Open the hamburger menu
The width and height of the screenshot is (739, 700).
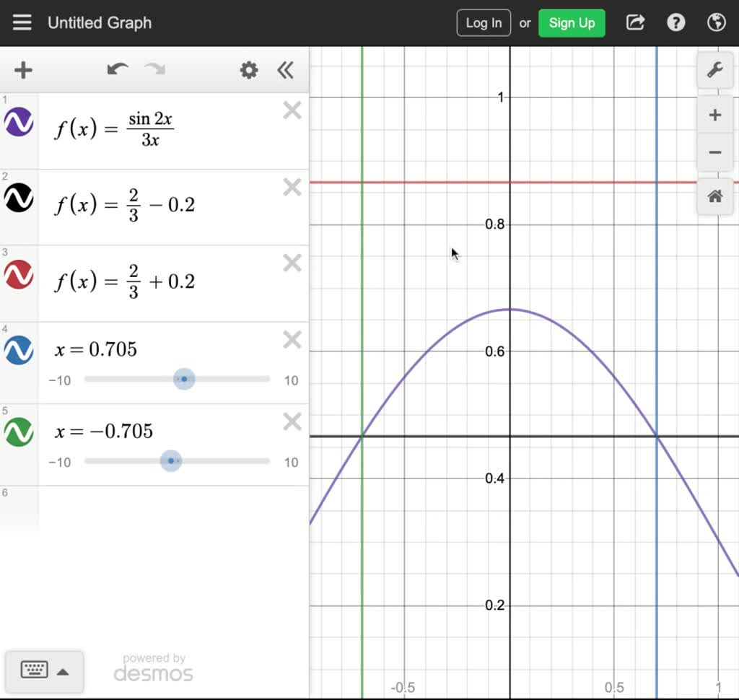tap(22, 22)
